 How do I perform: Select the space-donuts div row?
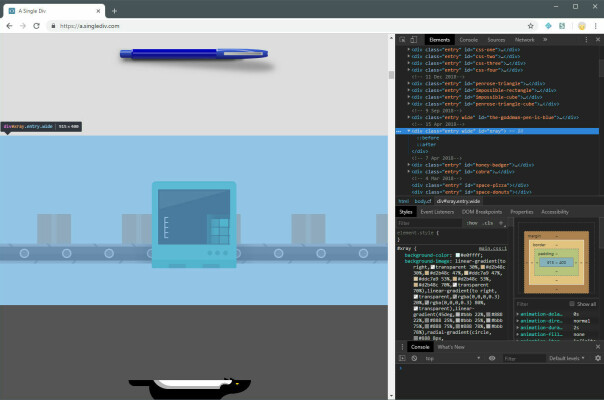pyautogui.click(x=471, y=192)
